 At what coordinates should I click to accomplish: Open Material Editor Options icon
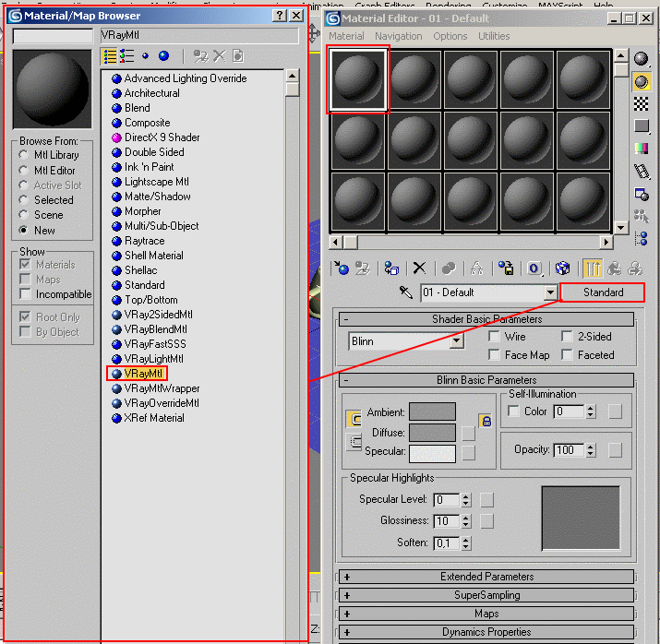tap(642, 194)
